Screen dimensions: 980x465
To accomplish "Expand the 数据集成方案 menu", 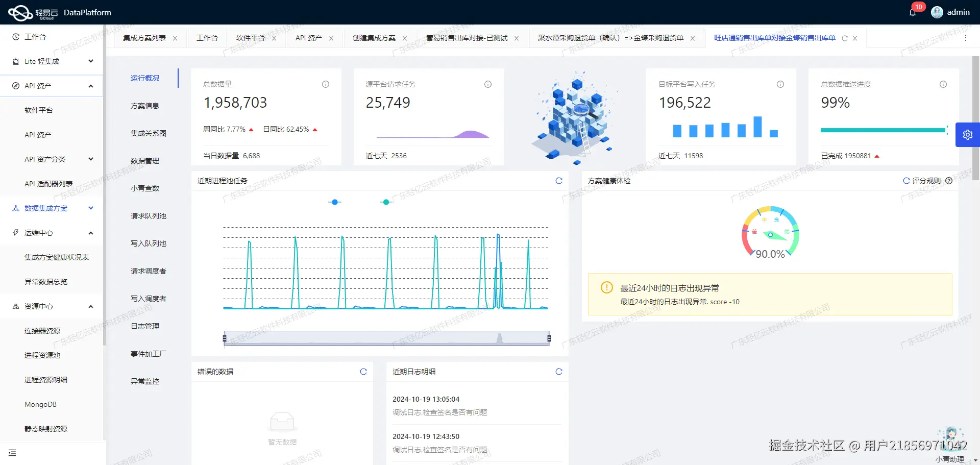I will [x=45, y=208].
